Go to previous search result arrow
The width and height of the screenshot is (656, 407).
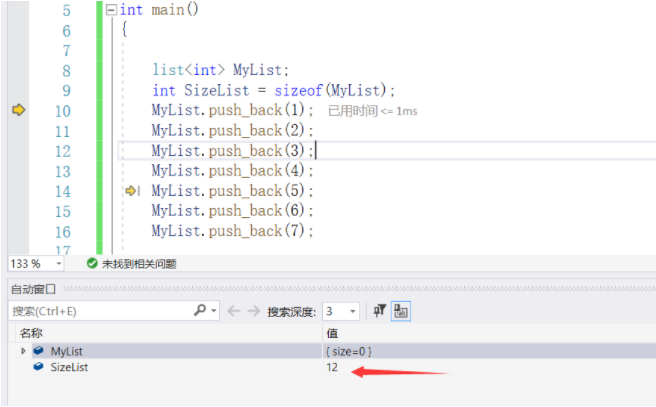234,311
